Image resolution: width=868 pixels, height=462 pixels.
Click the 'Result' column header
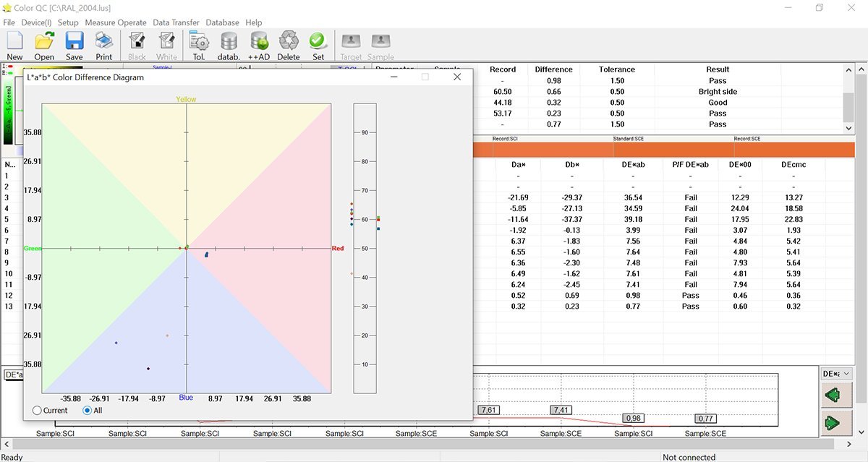pyautogui.click(x=718, y=69)
